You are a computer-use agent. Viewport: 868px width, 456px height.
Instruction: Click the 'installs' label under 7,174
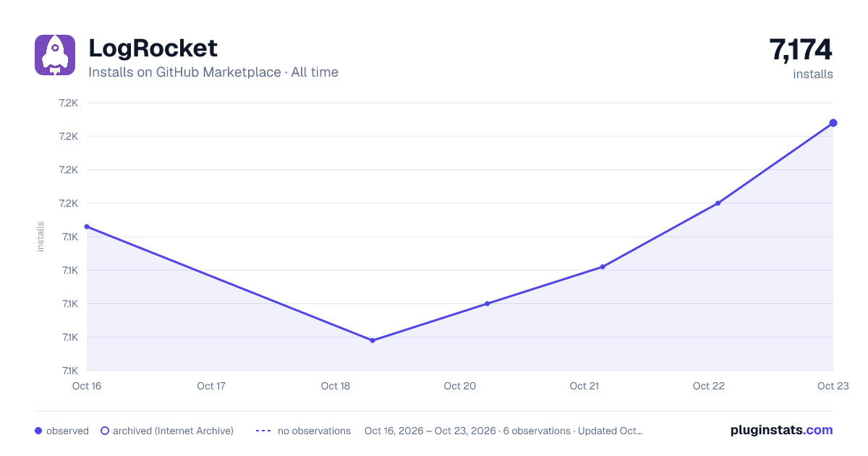point(813,74)
